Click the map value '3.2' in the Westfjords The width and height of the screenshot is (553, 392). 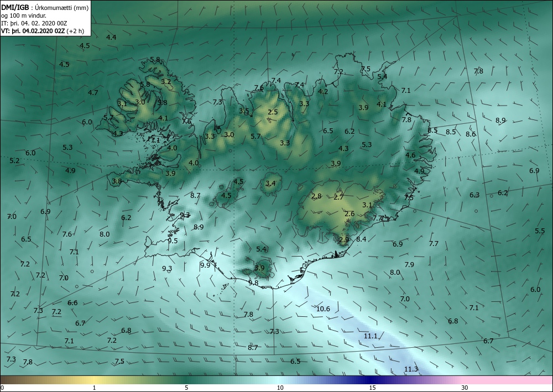[x=166, y=81]
